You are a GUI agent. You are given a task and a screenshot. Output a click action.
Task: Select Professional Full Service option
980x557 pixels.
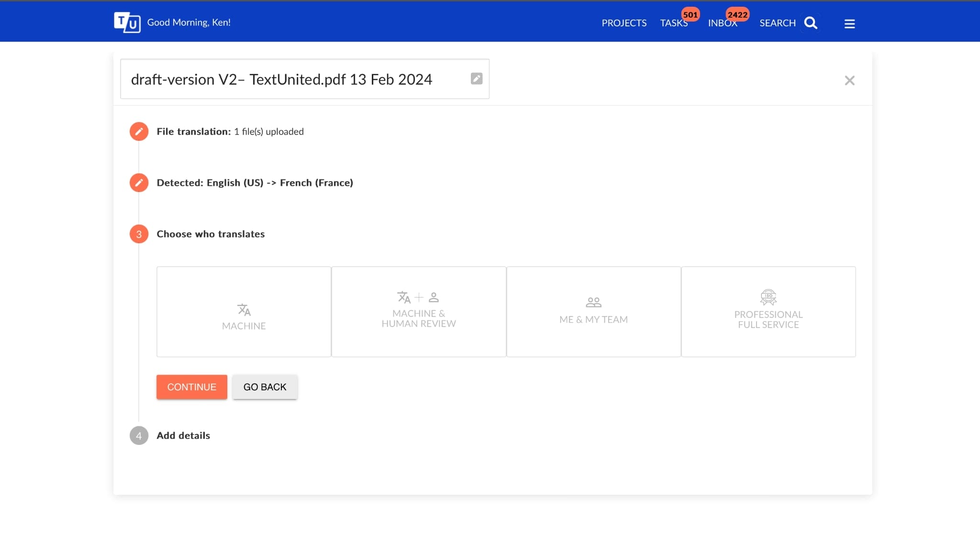click(768, 312)
